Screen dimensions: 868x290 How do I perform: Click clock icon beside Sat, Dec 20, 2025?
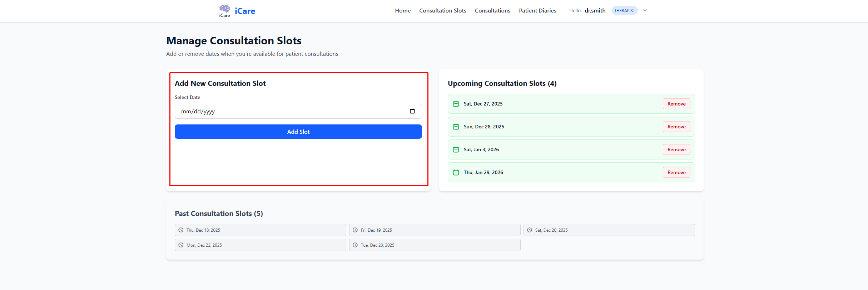click(x=530, y=230)
